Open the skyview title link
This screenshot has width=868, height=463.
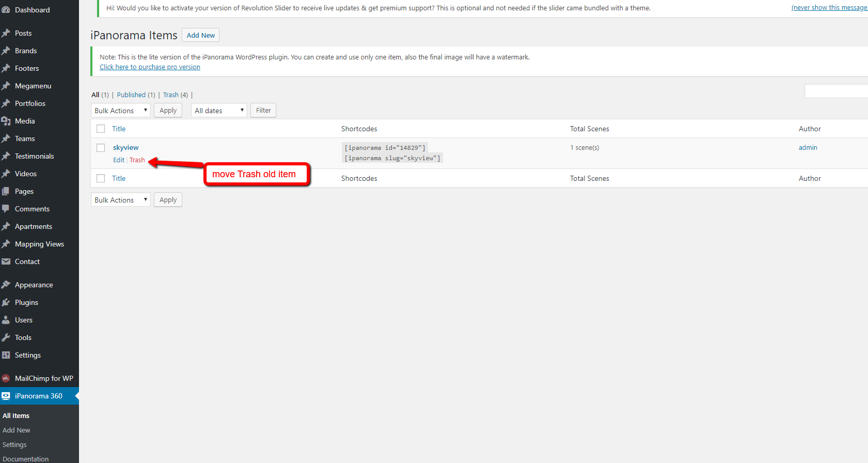(126, 147)
